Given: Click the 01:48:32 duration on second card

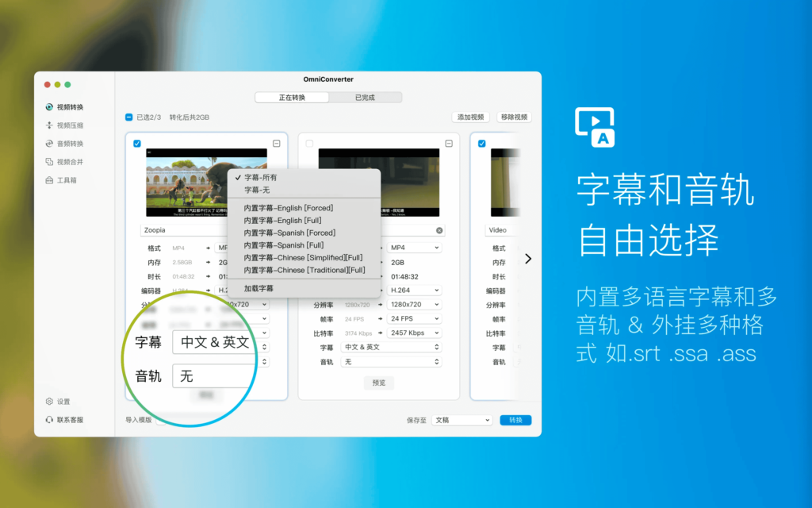Looking at the screenshot, I should click(x=404, y=277).
